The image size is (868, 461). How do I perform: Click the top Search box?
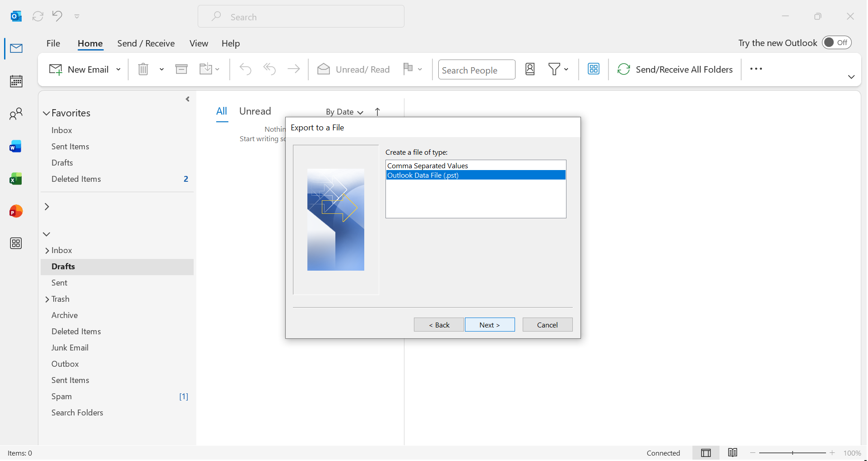[x=301, y=17]
